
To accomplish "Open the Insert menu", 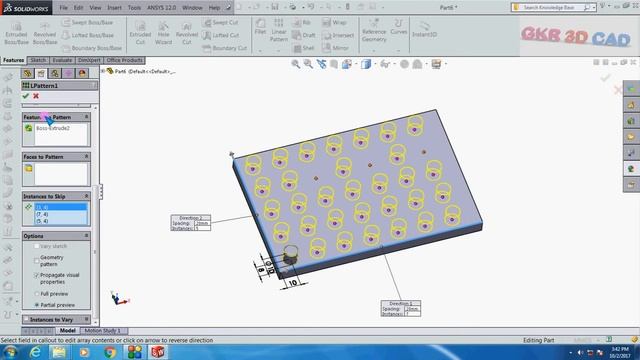I will (x=114, y=7).
